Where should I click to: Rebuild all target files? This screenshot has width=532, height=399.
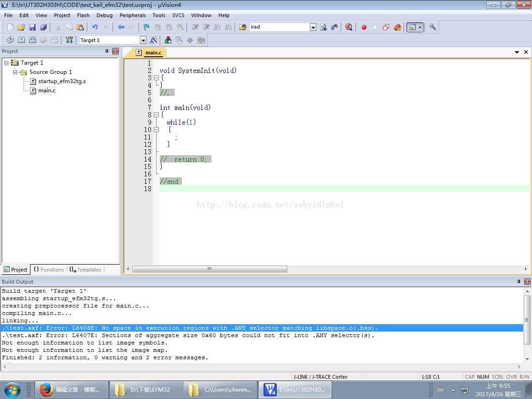(x=33, y=40)
